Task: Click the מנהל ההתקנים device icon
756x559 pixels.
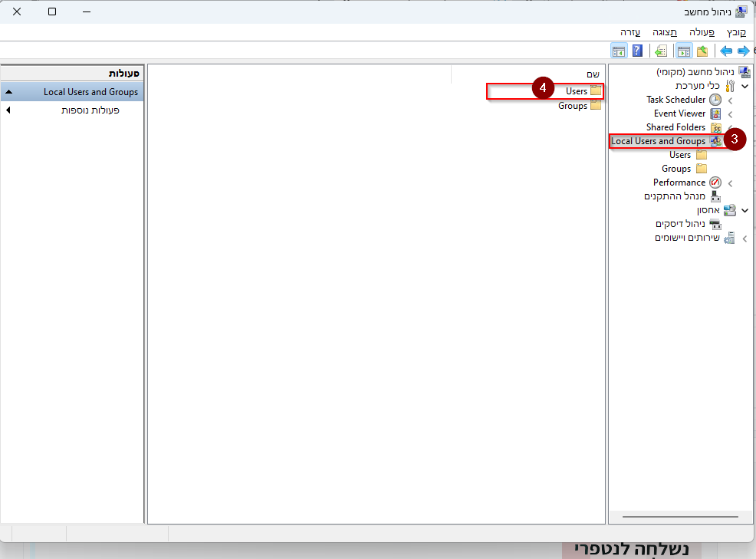Action: (x=715, y=196)
